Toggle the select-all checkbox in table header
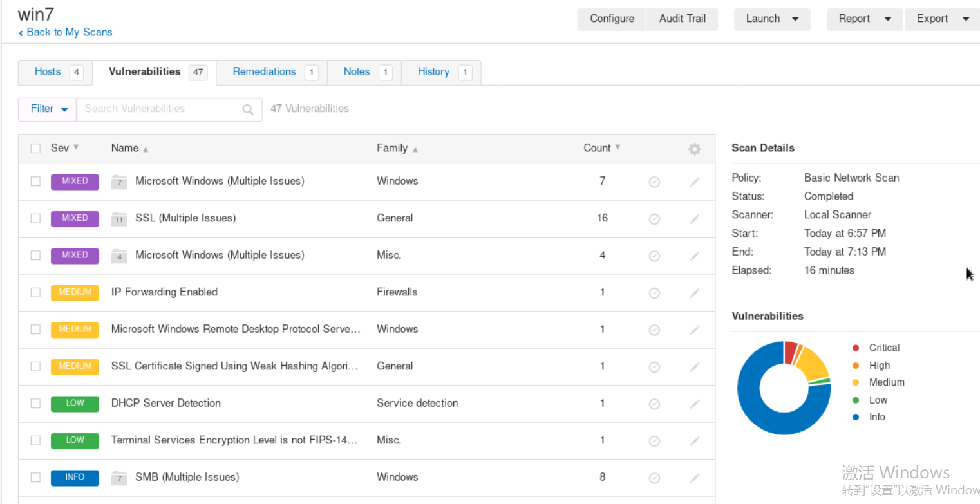The image size is (980, 504). 35,149
